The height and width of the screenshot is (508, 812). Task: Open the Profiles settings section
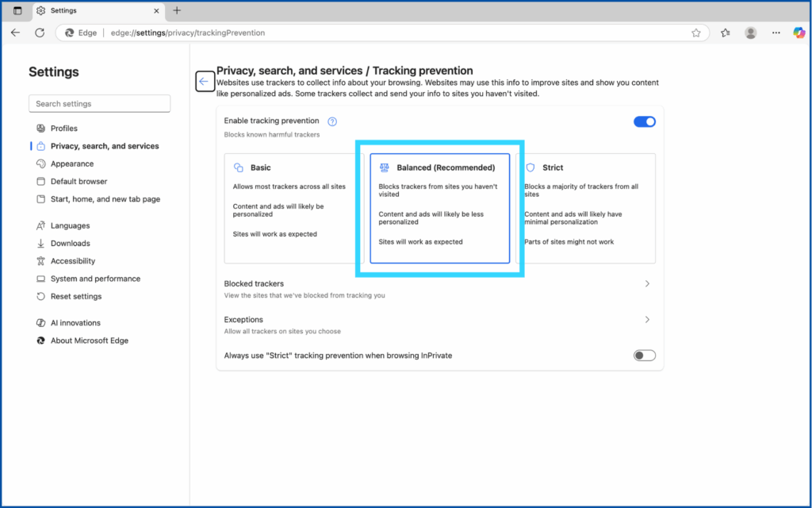(x=64, y=129)
